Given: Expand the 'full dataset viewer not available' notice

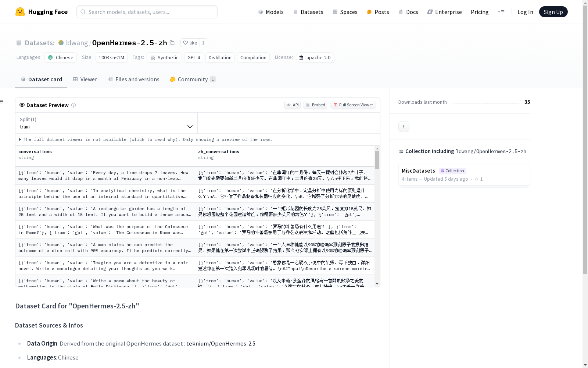Looking at the screenshot, I should [146, 139].
